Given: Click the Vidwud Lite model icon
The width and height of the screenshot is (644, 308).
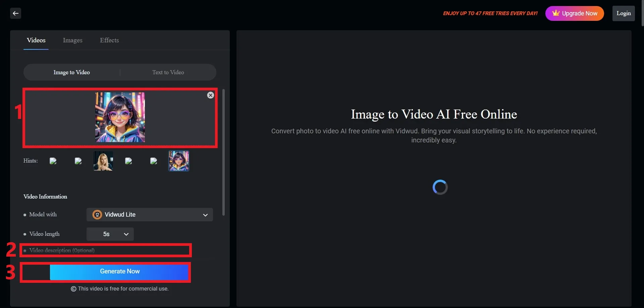Looking at the screenshot, I should [x=97, y=215].
